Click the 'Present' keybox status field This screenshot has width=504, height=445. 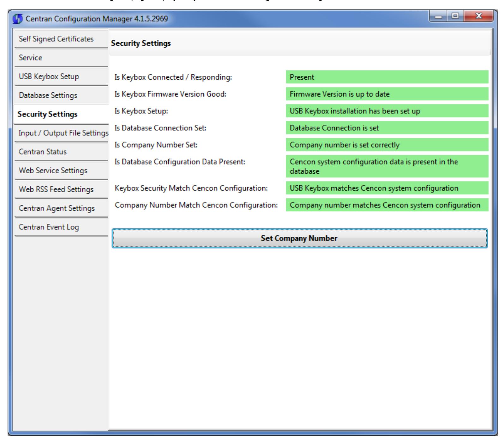387,77
